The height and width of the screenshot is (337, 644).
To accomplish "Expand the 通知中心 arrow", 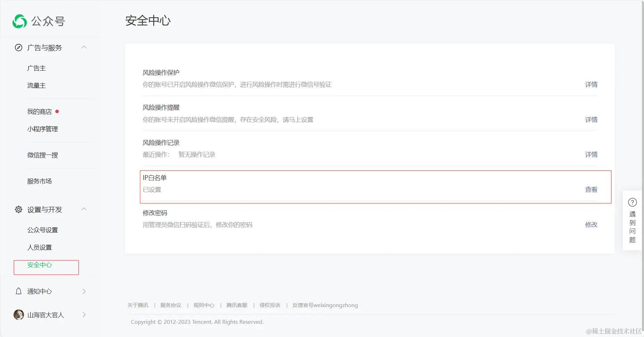I will [84, 291].
